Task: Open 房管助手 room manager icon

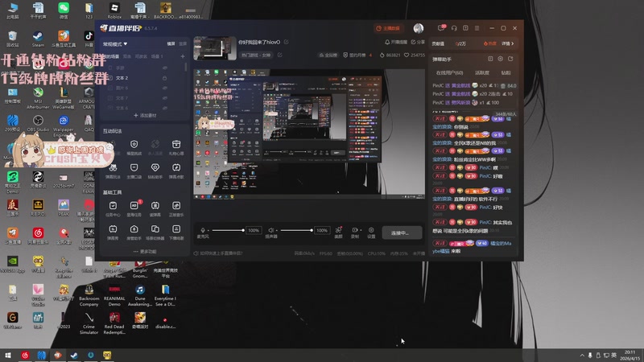Action: click(134, 229)
